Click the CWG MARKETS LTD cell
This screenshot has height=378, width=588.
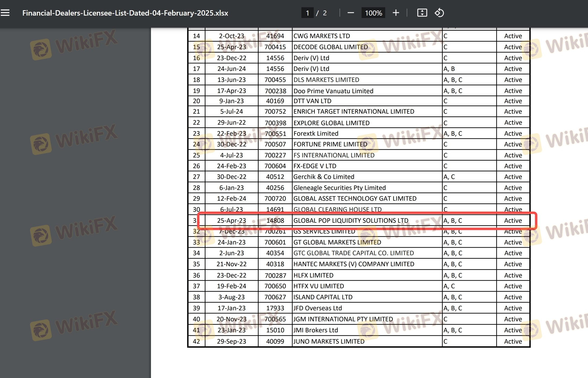coord(322,36)
